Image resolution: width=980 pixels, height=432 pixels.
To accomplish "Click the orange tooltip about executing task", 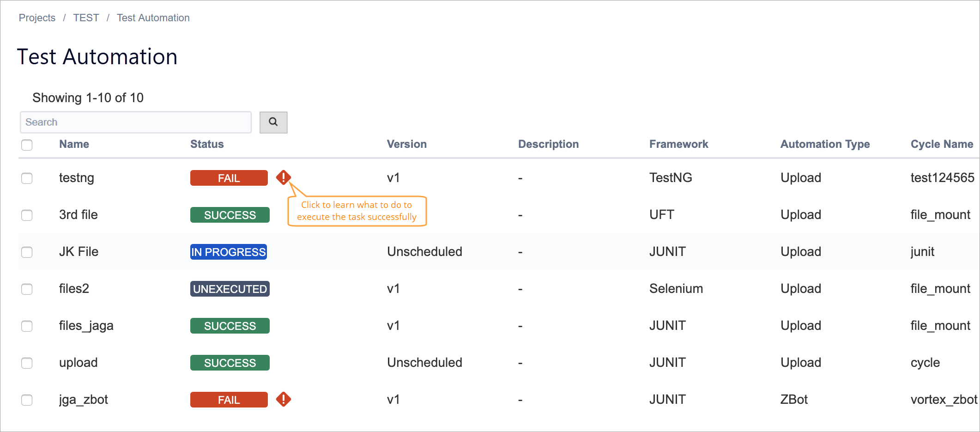I will 357,211.
